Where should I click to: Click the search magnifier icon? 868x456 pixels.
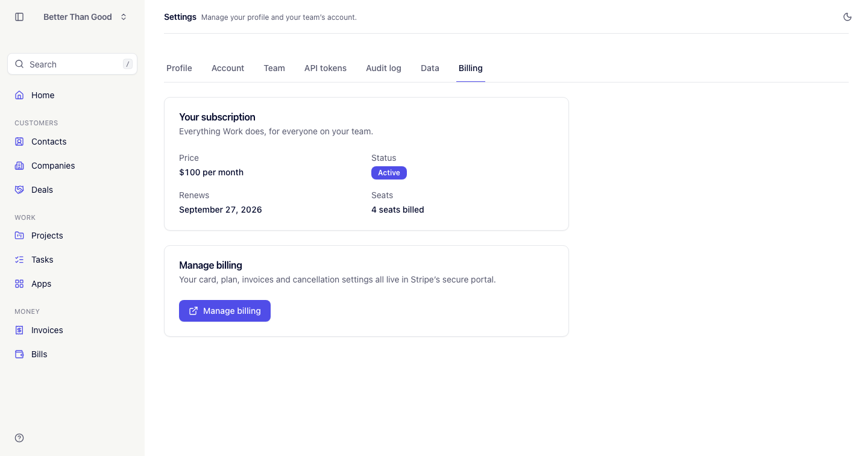(19, 64)
